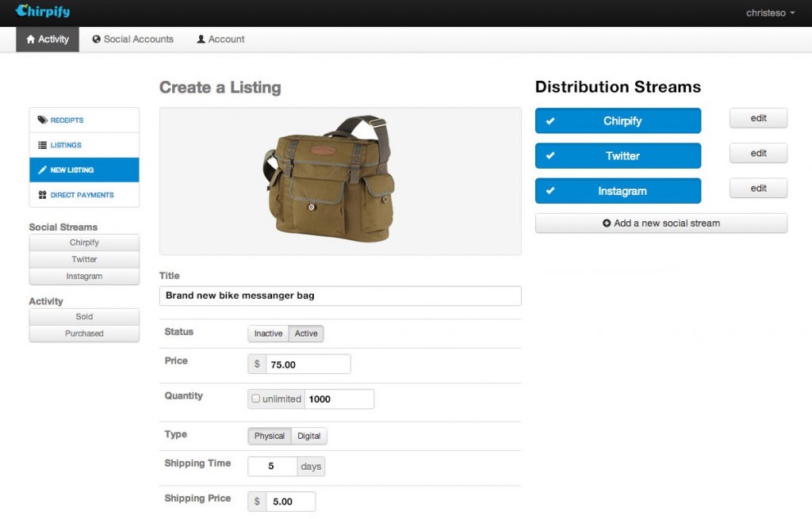This screenshot has width=812, height=519.
Task: Edit the Twitter stream settings
Action: point(758,153)
